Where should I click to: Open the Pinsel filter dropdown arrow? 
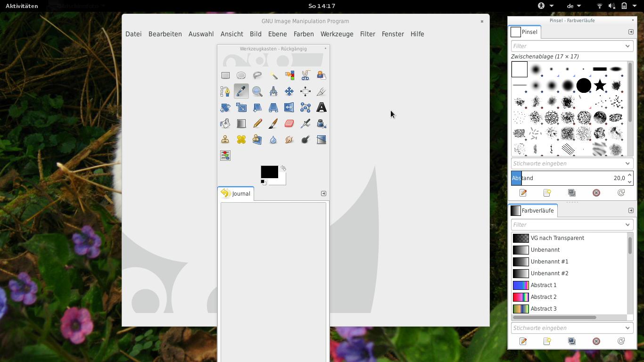pyautogui.click(x=627, y=46)
